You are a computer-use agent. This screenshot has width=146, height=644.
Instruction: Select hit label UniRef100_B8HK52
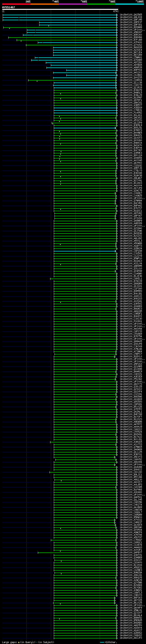(131, 618)
